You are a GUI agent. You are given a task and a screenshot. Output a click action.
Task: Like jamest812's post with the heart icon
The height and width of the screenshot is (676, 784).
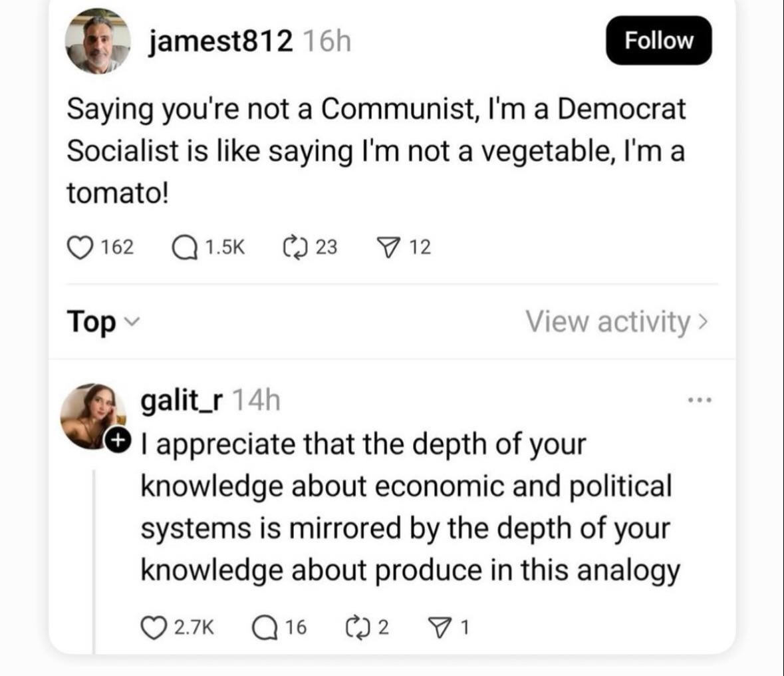point(79,248)
